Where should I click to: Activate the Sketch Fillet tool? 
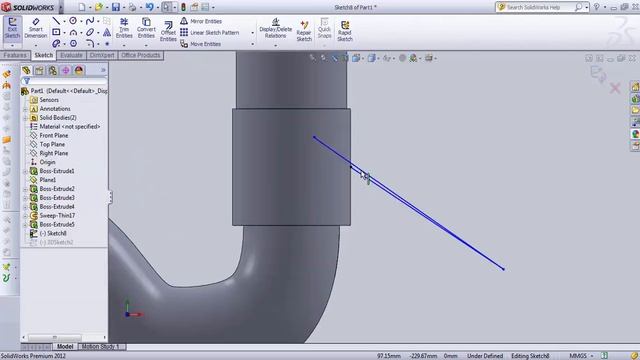pyautogui.click(x=90, y=43)
